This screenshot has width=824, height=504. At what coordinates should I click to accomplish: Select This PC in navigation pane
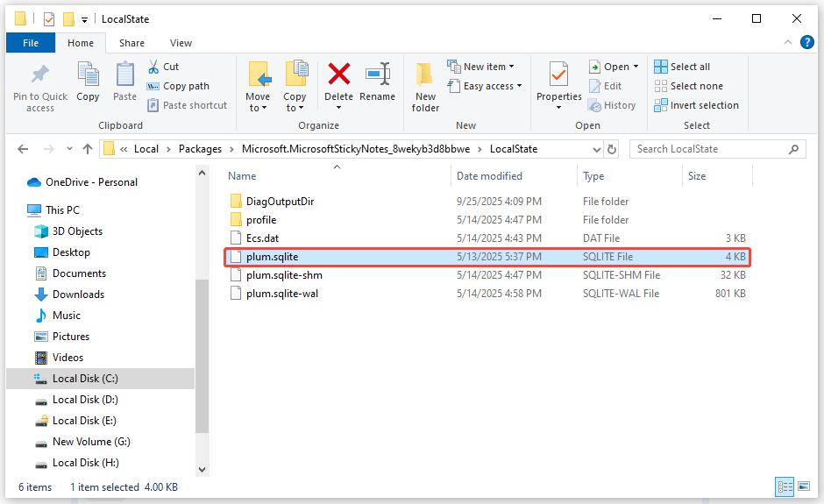point(62,209)
